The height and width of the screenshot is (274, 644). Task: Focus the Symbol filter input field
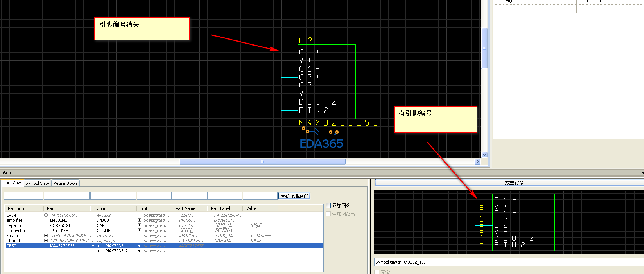pos(113,195)
